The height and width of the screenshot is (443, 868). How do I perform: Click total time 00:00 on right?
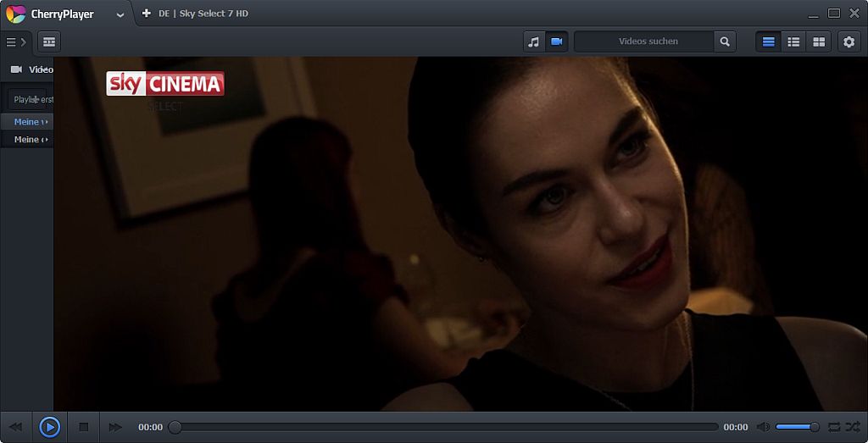736,427
